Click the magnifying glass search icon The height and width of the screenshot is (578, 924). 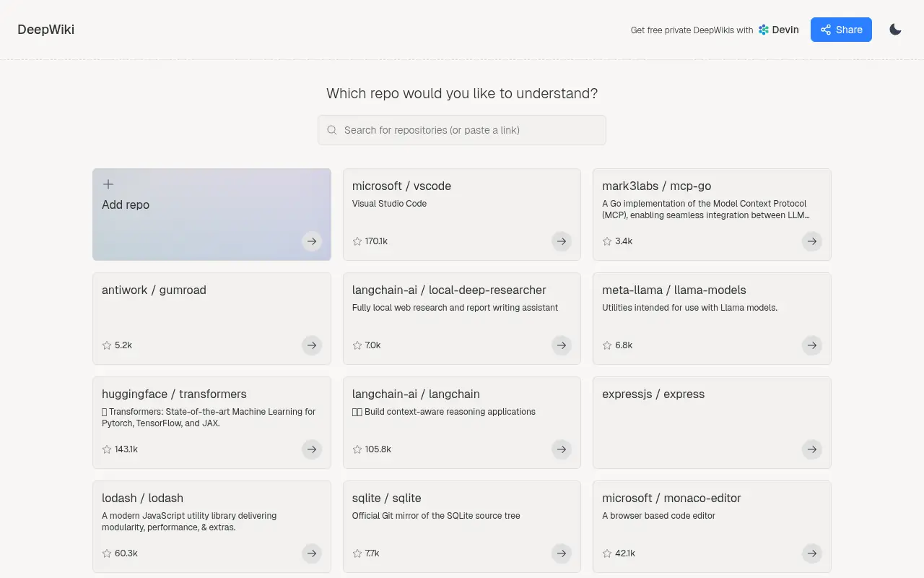(x=332, y=130)
